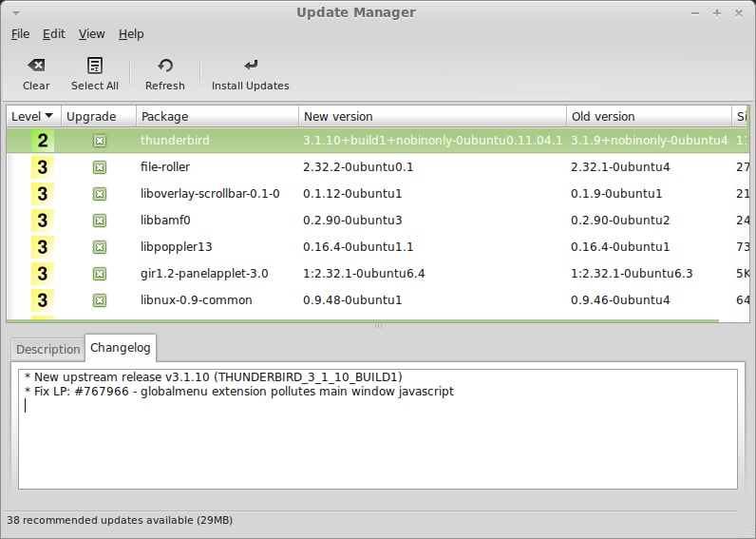Image resolution: width=756 pixels, height=539 pixels.
Task: Click old version 0.16.4-0ubuntu1
Action: [x=620, y=246]
